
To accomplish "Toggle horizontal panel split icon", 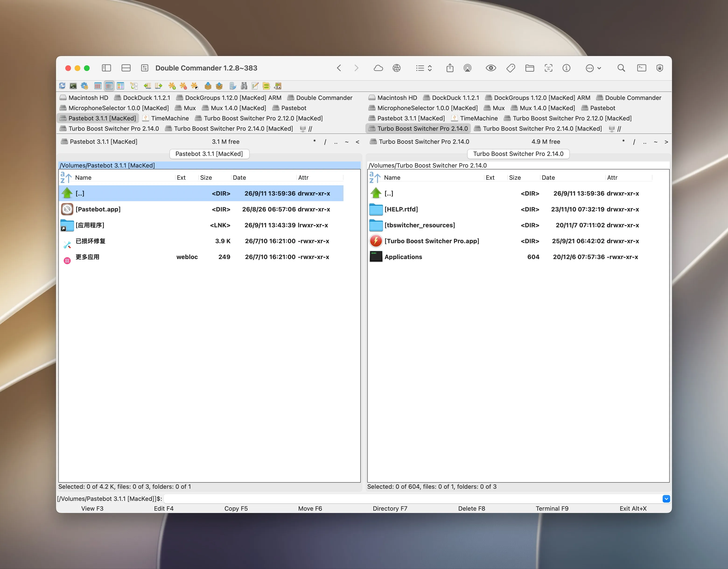I will point(126,68).
